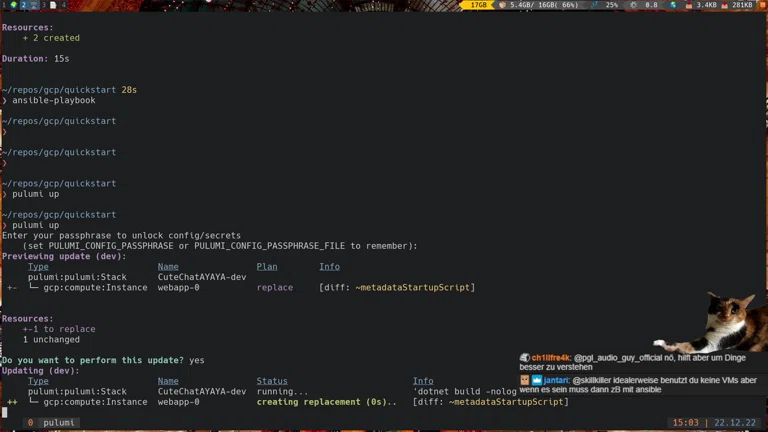Screen dimensions: 768x432
Task: Click the 'ch1llfre4k' chat username
Action: pyautogui.click(x=551, y=358)
